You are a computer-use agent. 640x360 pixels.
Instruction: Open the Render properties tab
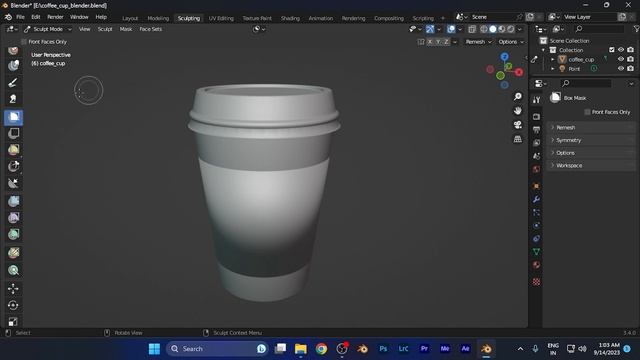point(536,117)
